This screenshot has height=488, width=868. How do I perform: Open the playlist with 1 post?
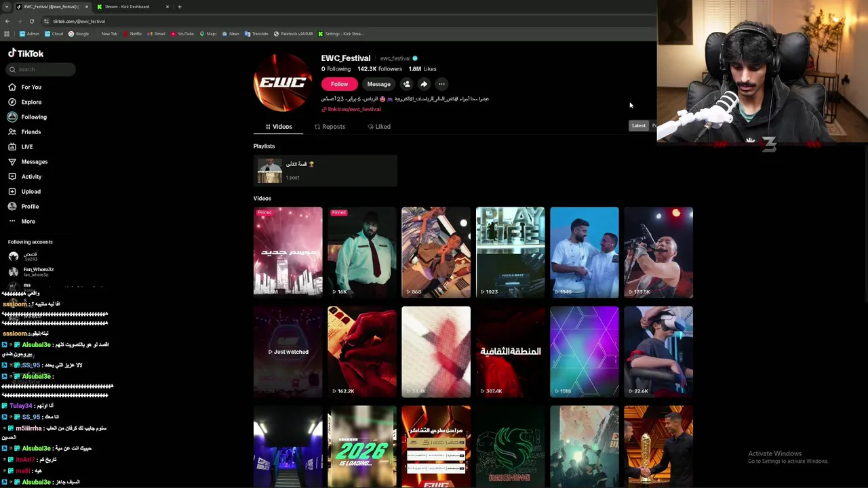click(x=325, y=171)
